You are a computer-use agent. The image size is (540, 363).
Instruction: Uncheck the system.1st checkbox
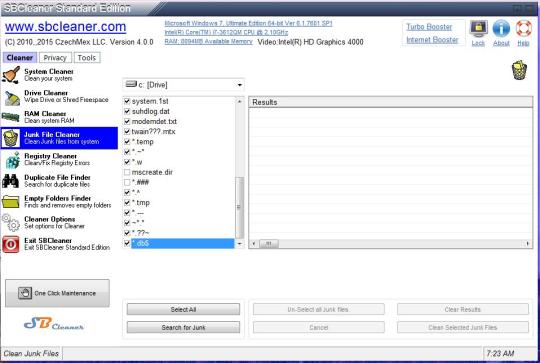point(127,101)
